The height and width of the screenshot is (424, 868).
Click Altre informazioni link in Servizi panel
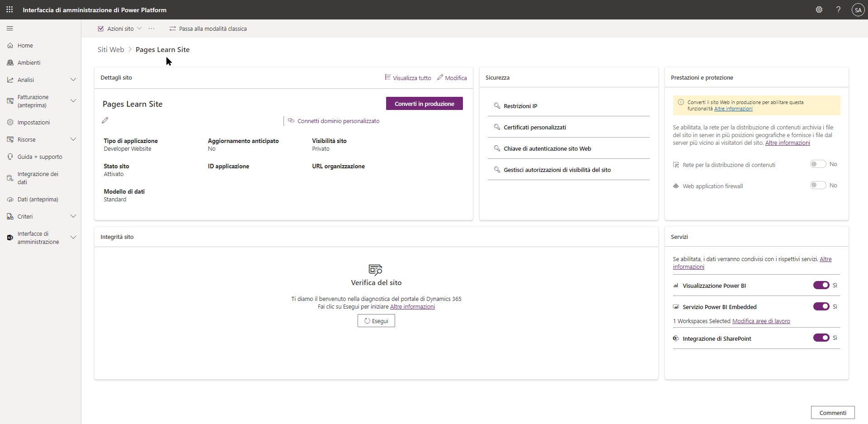pos(752,263)
